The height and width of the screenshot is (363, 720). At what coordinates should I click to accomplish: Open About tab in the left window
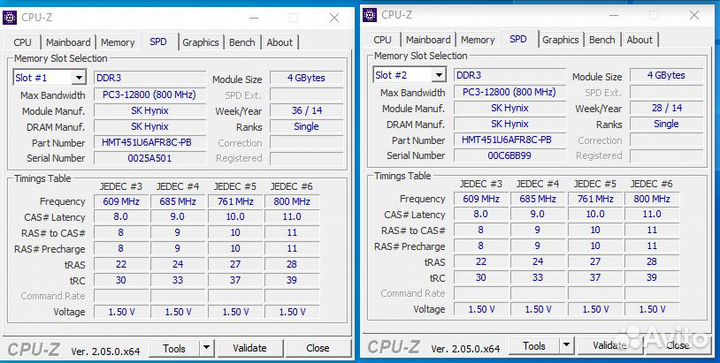tap(280, 42)
